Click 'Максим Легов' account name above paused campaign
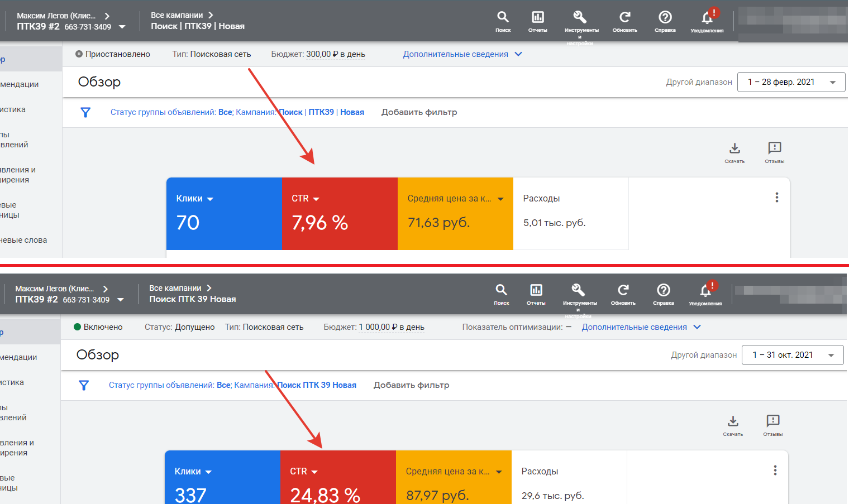This screenshot has height=504, width=849. pos(56,16)
